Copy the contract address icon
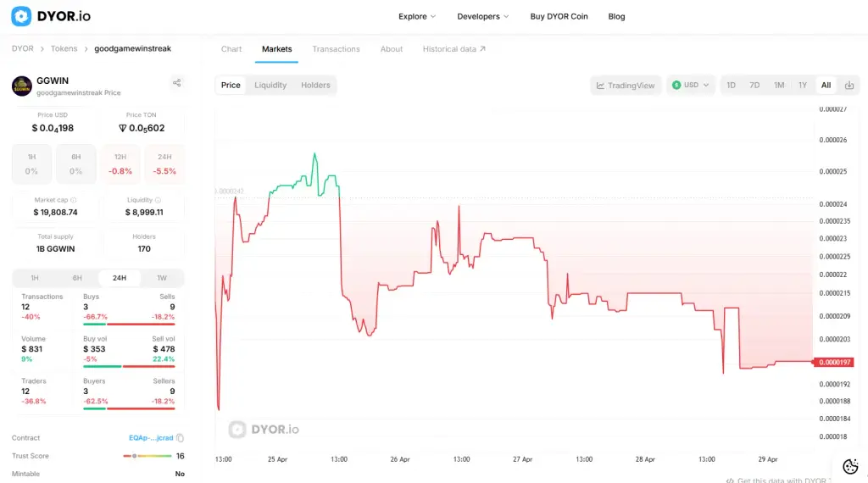Image resolution: width=868 pixels, height=483 pixels. (180, 437)
